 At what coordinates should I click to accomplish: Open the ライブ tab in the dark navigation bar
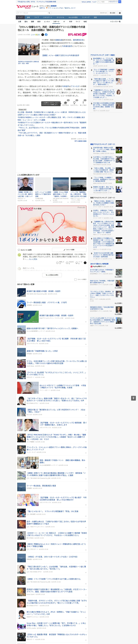tap(37, 17)
